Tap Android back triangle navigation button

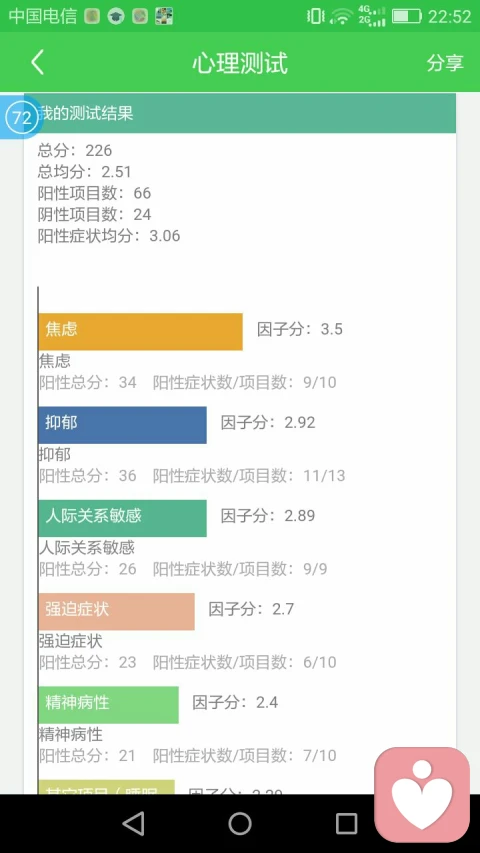(134, 823)
